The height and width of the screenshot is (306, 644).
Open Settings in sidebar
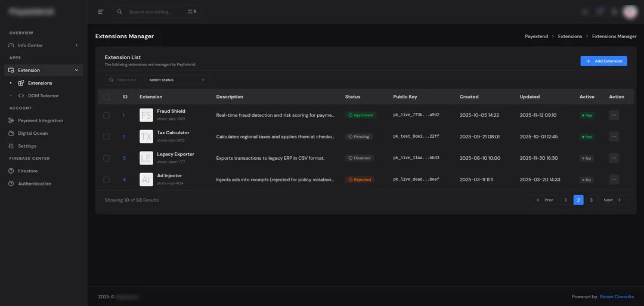click(43, 146)
